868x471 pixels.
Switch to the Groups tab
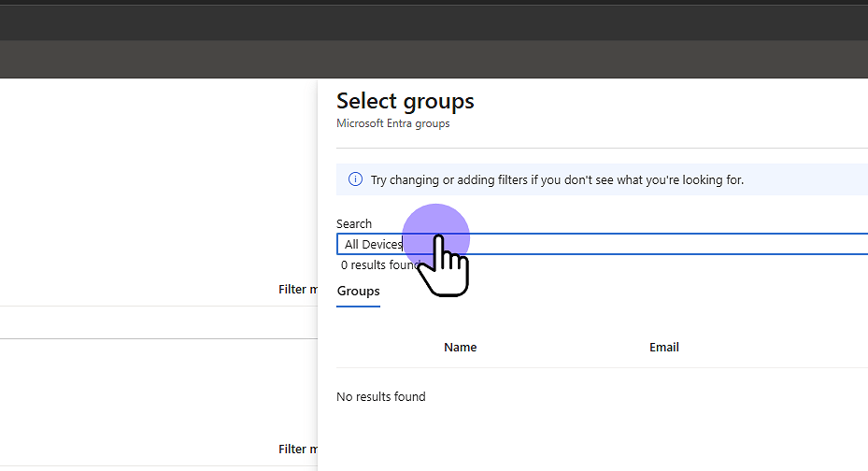pyautogui.click(x=358, y=292)
